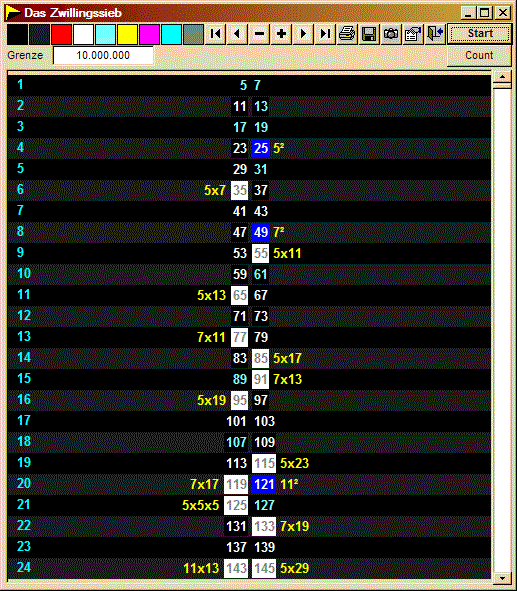Click the minus decrease icon

click(x=259, y=34)
